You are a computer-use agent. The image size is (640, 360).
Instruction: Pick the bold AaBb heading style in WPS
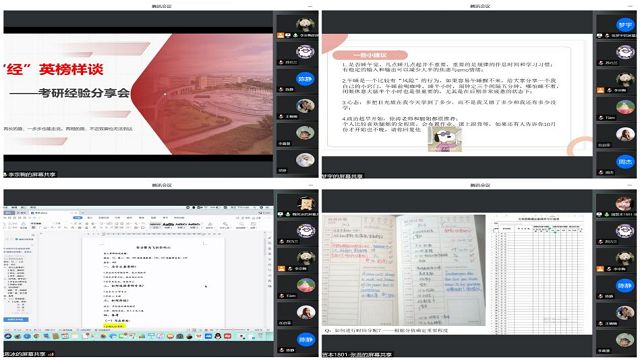167,224
